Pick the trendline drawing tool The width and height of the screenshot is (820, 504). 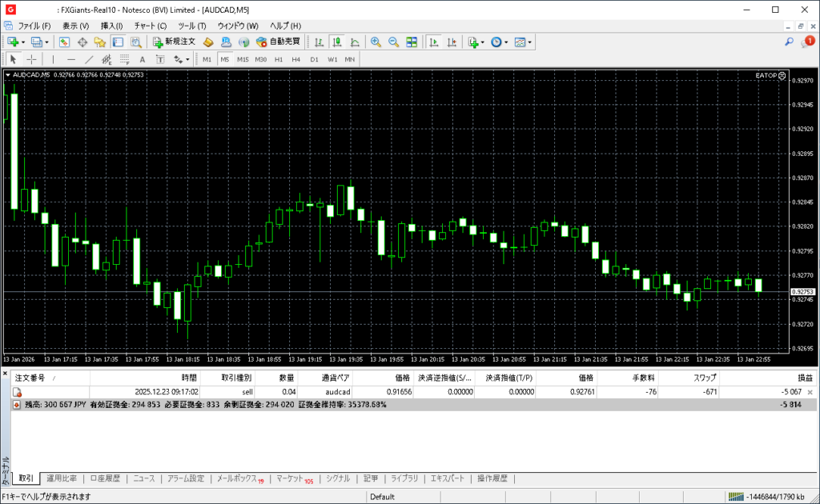click(89, 59)
